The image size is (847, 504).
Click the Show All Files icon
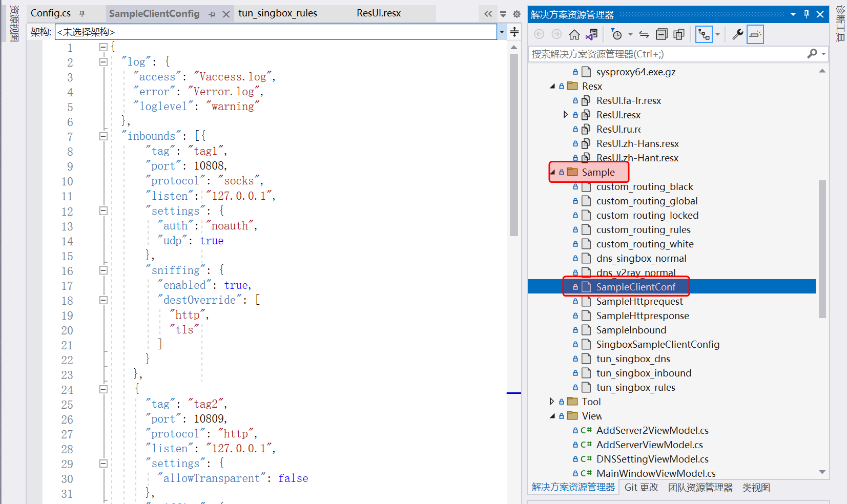679,35
